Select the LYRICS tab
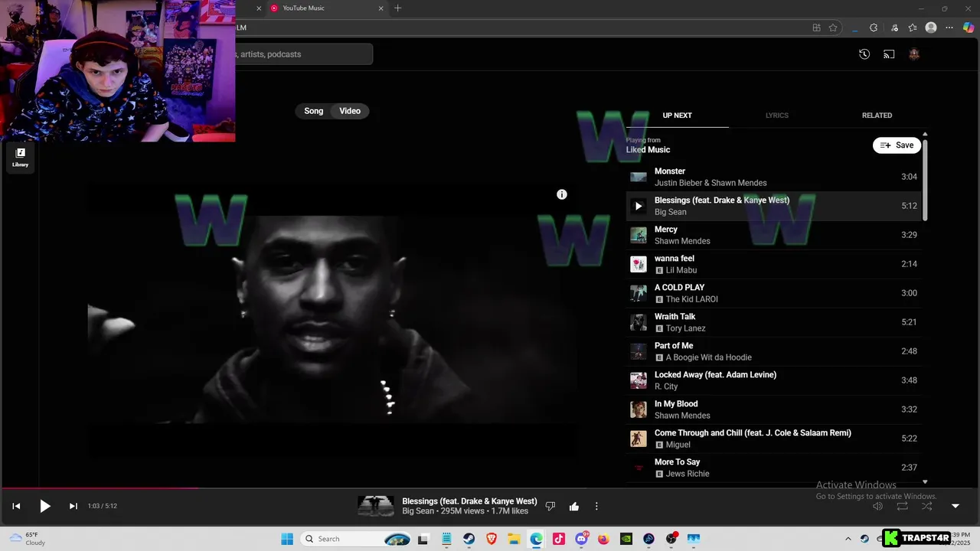980x551 pixels. click(x=776, y=116)
